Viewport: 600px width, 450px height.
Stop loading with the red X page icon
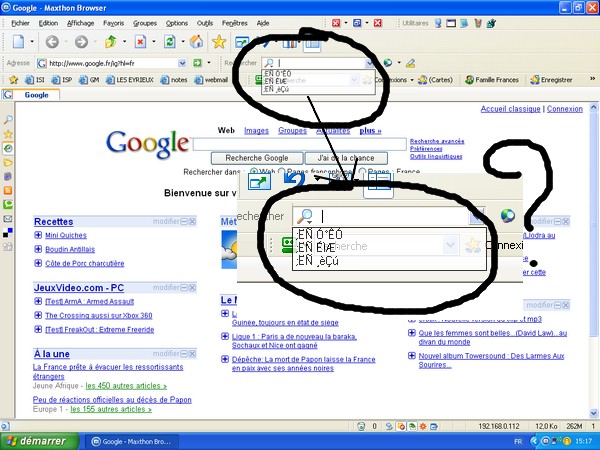(x=140, y=41)
